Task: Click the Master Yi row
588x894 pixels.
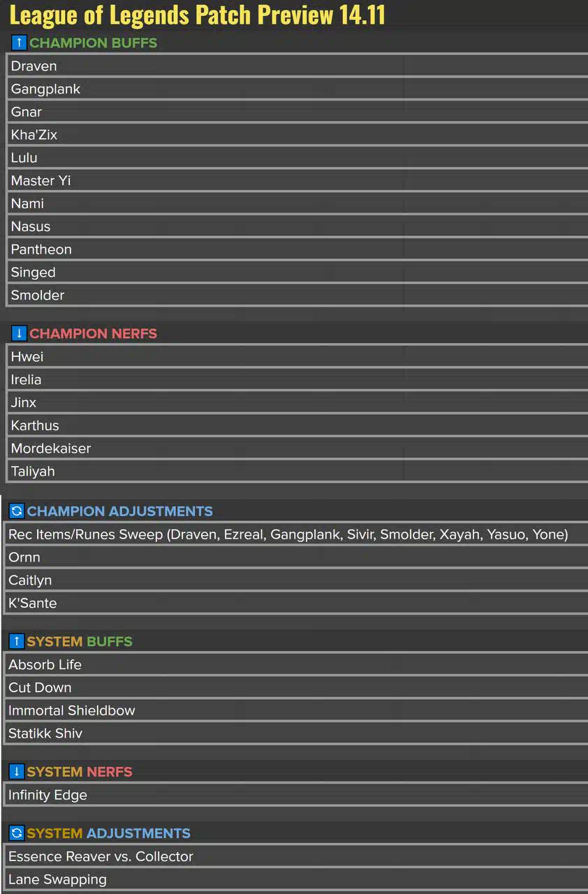Action: click(297, 180)
